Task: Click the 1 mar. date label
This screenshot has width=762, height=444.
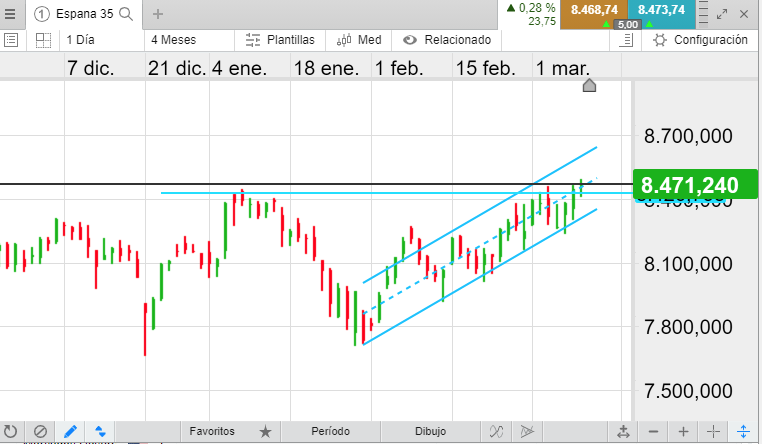Action: click(562, 68)
